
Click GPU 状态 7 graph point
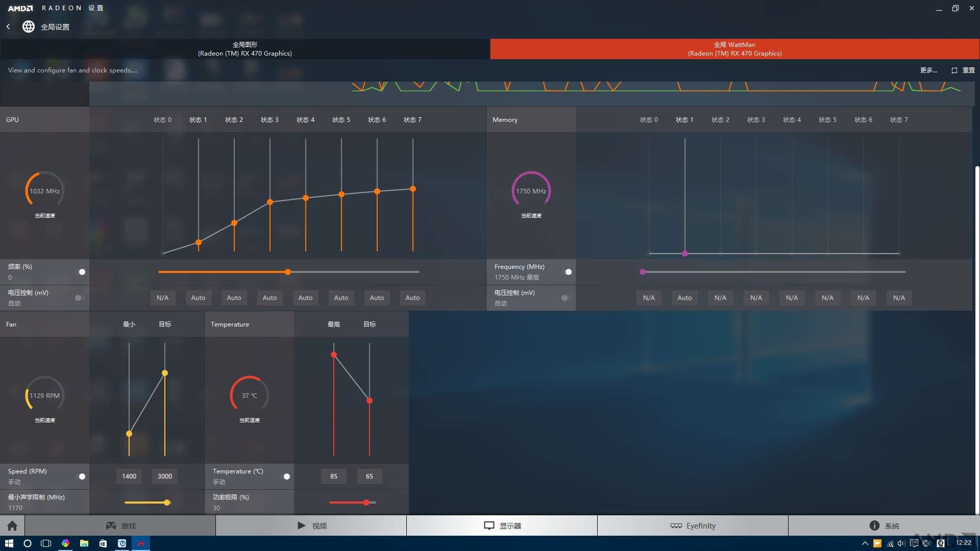click(x=413, y=189)
